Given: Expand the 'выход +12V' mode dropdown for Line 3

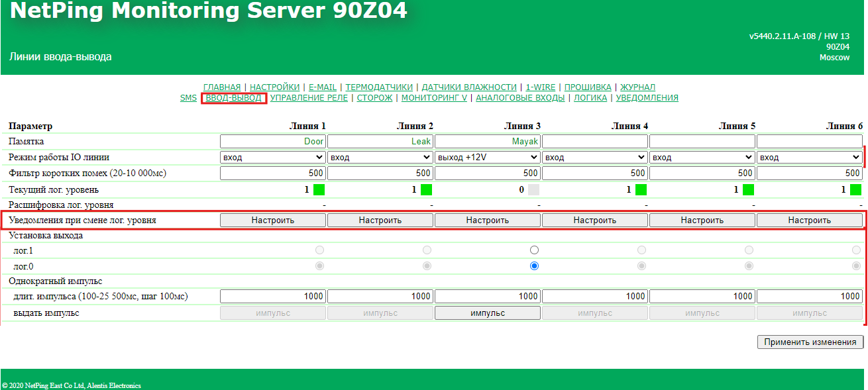Looking at the screenshot, I should click(487, 158).
